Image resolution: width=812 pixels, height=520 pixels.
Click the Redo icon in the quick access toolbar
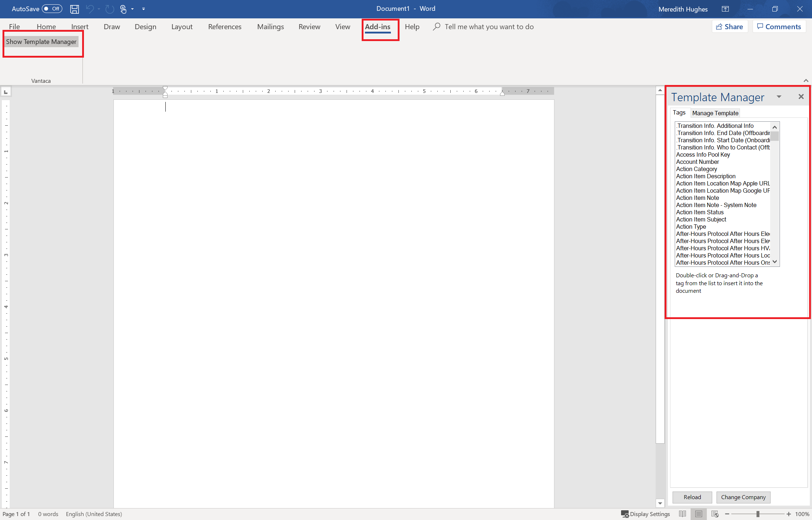(x=110, y=9)
